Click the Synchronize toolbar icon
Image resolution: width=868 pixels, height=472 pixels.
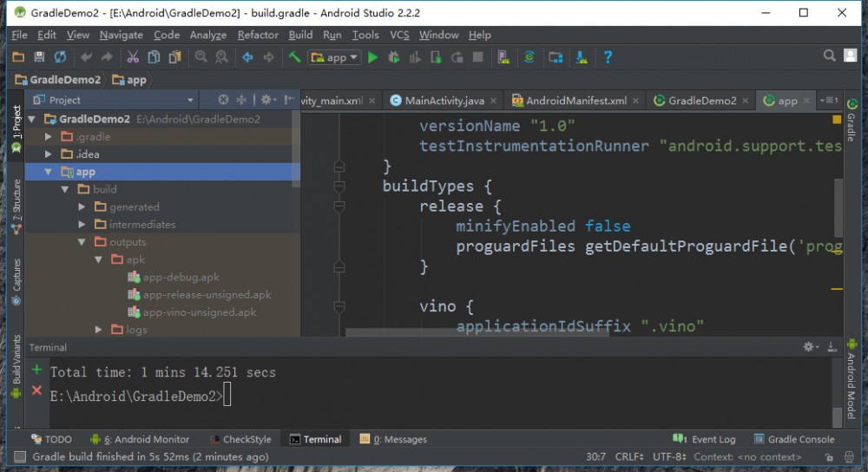(x=60, y=57)
